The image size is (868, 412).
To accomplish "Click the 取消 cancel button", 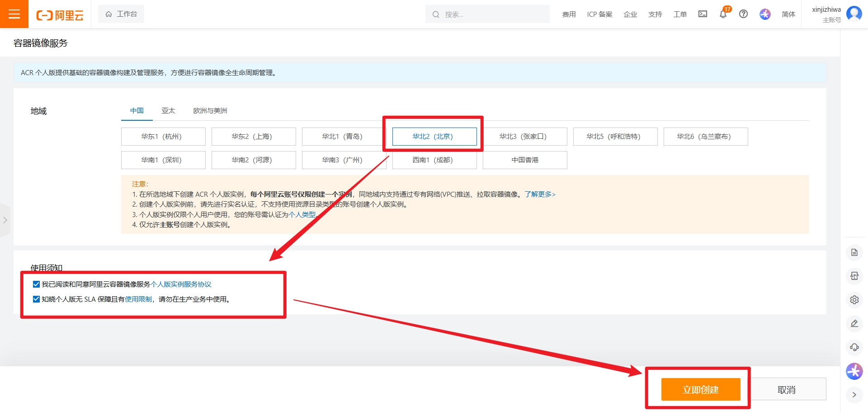I will pos(787,389).
